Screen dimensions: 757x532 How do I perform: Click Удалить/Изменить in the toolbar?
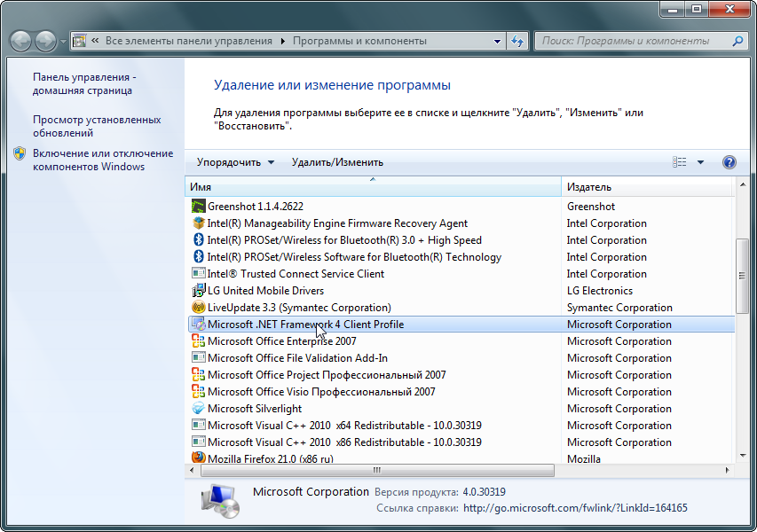[x=337, y=162]
